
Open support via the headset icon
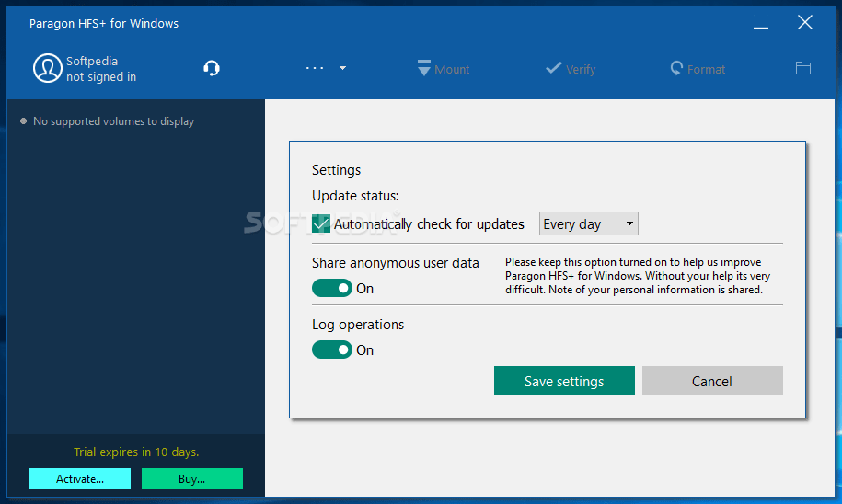(x=212, y=68)
